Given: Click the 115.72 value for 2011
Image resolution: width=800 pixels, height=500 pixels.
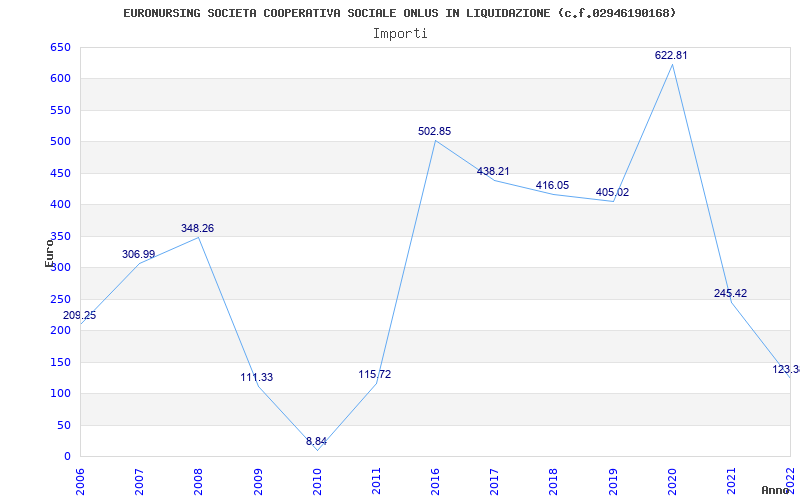Looking at the screenshot, I should point(374,374).
